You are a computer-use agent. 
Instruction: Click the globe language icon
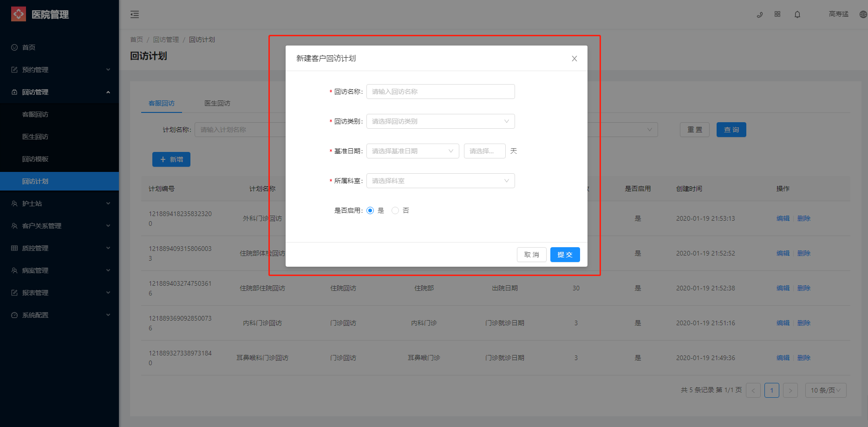863,14
